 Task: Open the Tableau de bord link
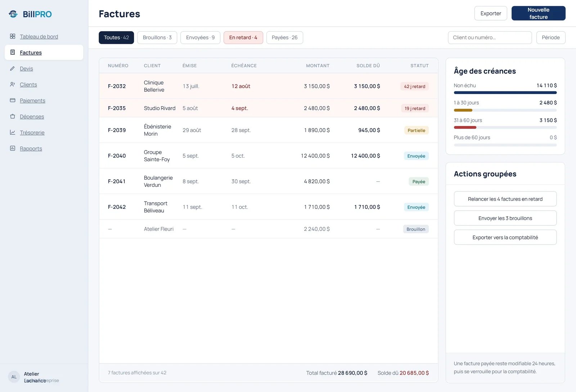pos(39,36)
